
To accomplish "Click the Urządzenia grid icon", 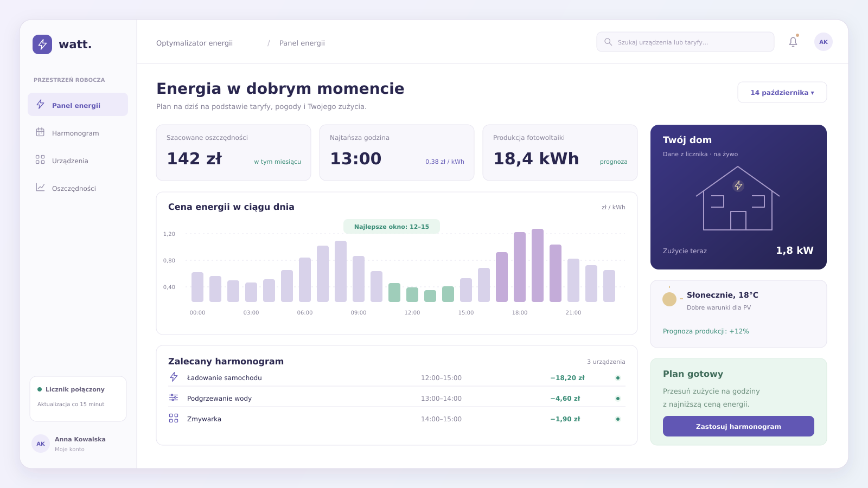I will tap(40, 159).
